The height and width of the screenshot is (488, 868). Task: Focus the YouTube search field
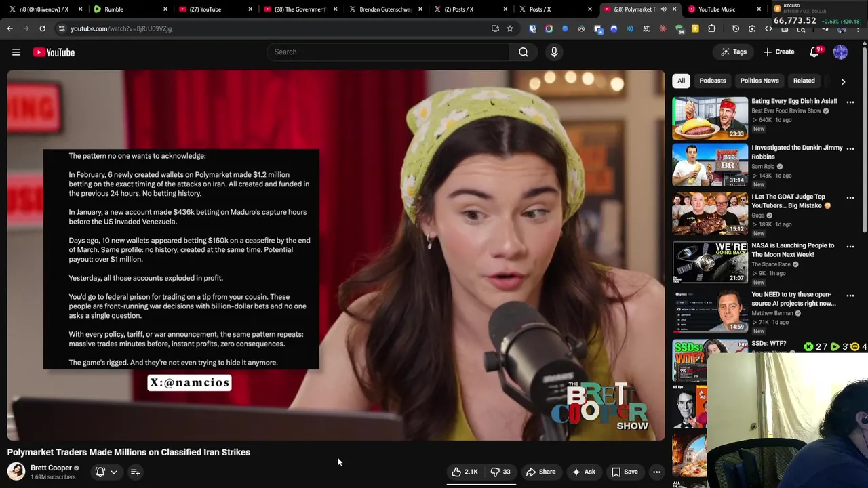coord(388,52)
